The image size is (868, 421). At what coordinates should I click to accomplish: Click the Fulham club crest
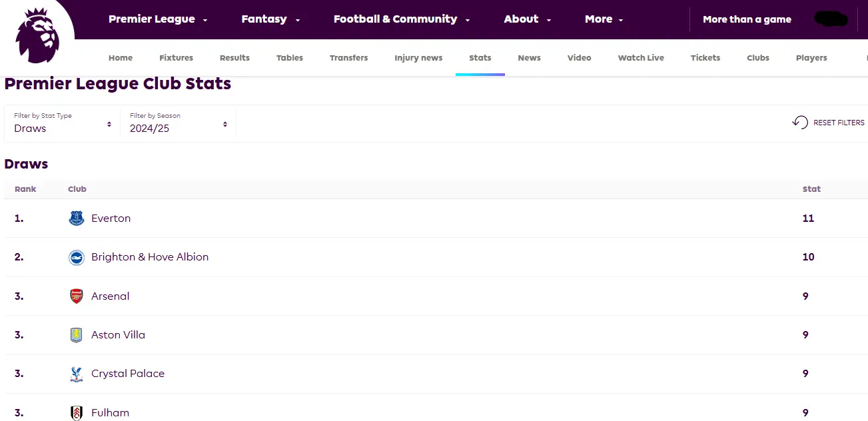[x=77, y=413]
